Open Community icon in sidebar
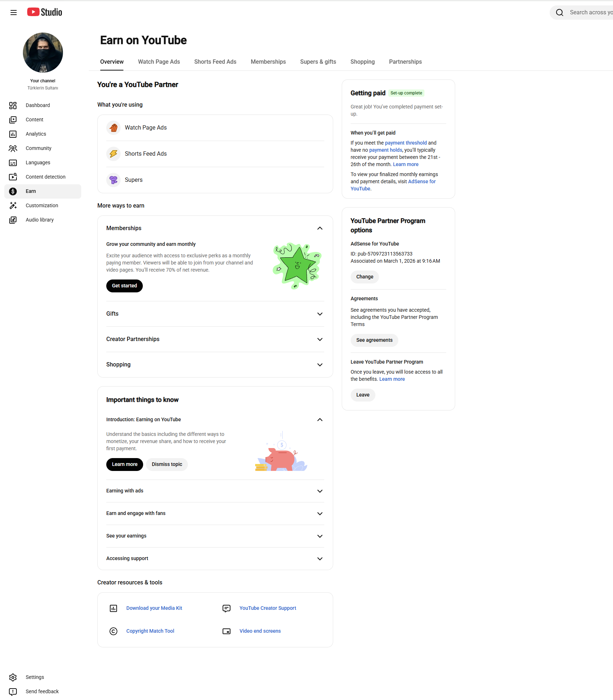The width and height of the screenshot is (613, 700). coord(13,148)
